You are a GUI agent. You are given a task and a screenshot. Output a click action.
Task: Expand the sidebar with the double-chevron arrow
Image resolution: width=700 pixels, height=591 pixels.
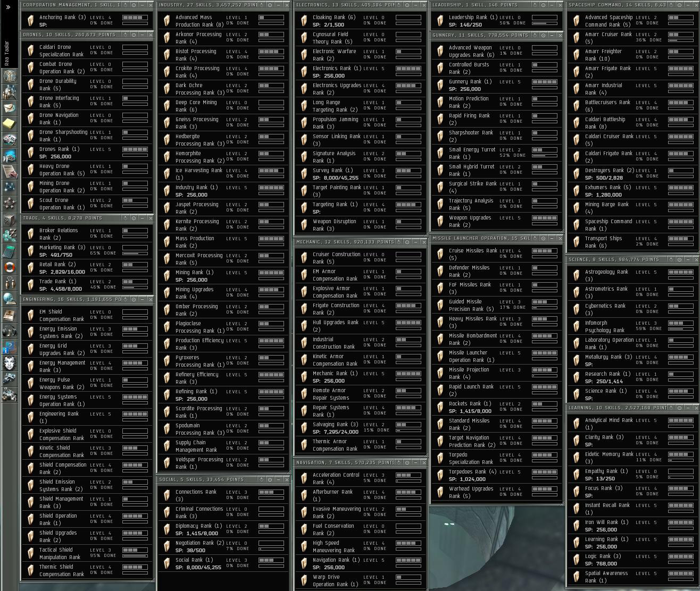click(7, 6)
